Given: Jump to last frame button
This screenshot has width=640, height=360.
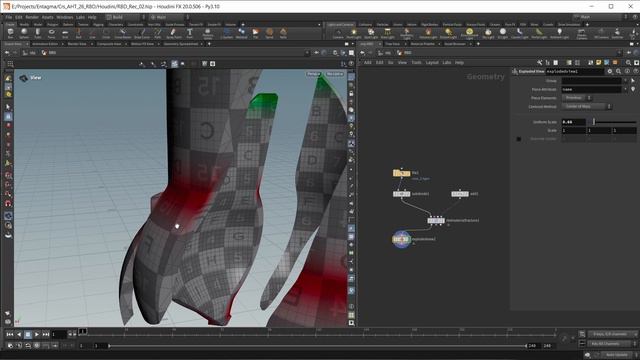Looking at the screenshot, I should [46, 334].
